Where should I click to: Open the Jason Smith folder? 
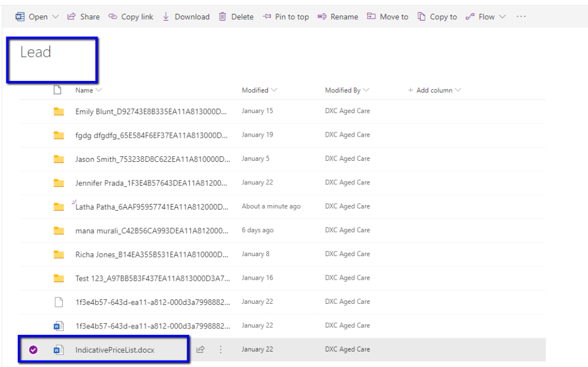(151, 159)
